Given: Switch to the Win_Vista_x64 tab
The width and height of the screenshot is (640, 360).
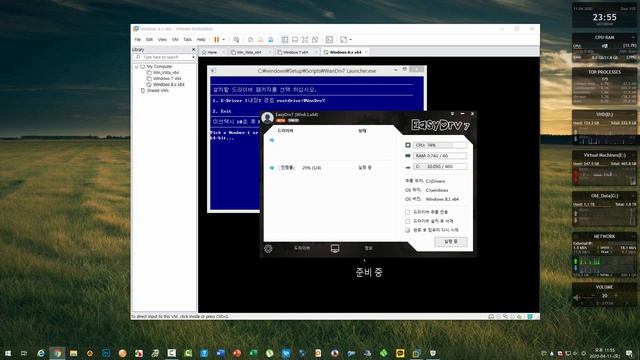Looking at the screenshot, I should 249,52.
